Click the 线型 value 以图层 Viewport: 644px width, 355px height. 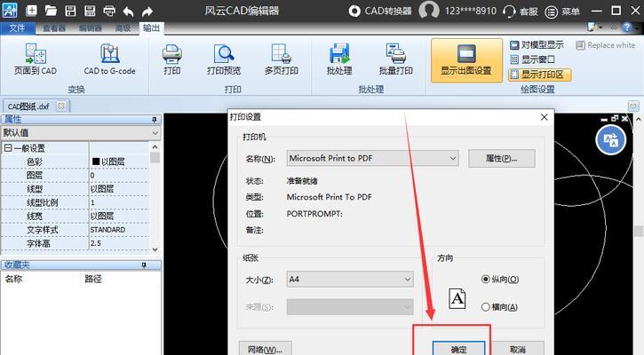coord(119,189)
